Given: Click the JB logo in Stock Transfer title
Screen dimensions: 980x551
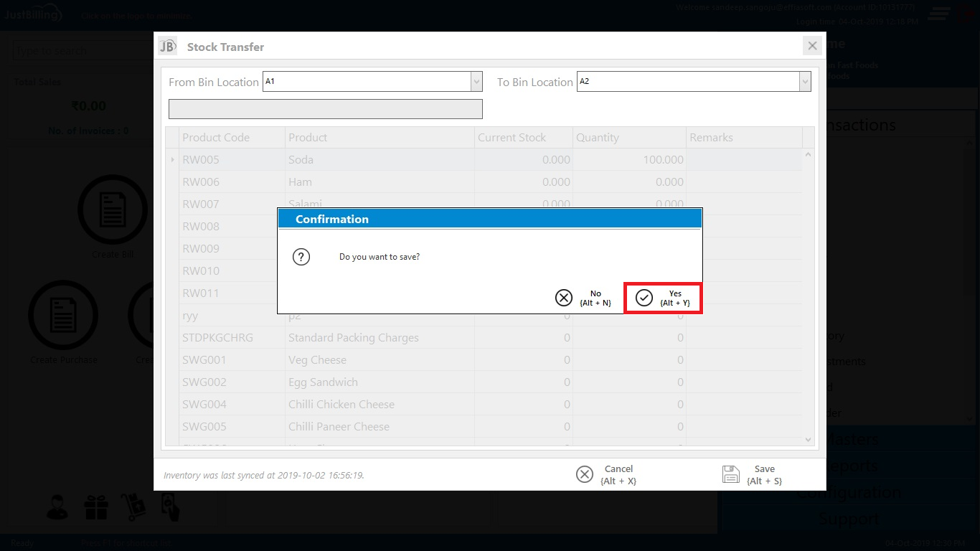Looking at the screenshot, I should [x=167, y=46].
